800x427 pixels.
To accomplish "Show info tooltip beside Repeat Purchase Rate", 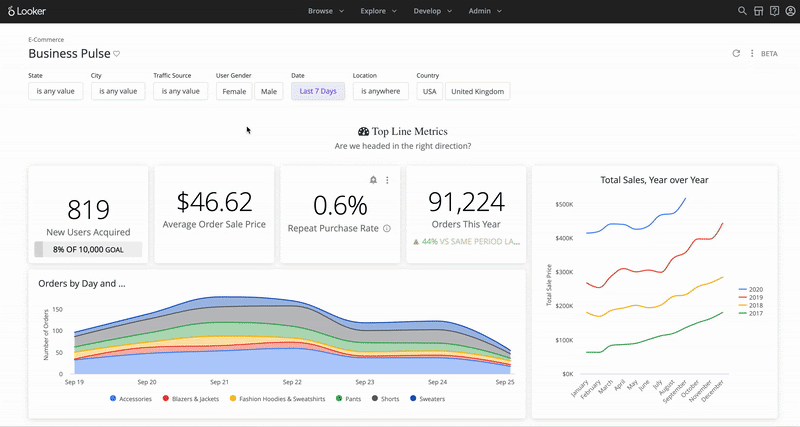I will 387,229.
